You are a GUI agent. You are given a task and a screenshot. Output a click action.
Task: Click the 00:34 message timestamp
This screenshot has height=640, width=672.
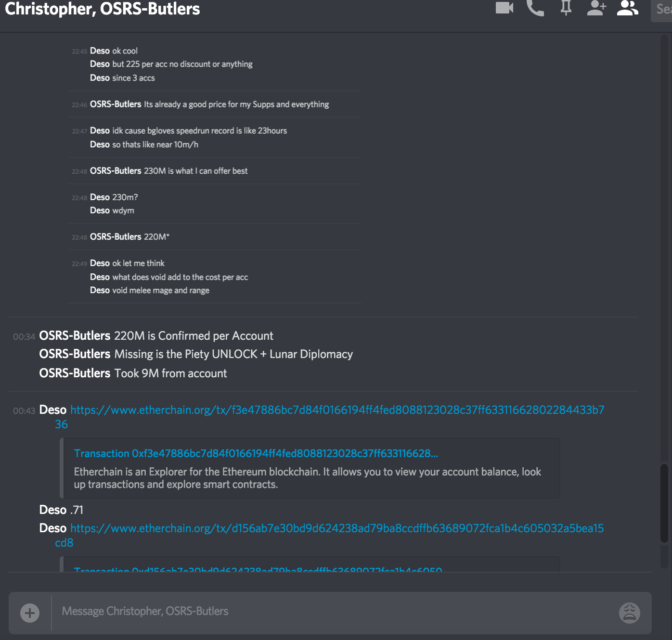[24, 337]
